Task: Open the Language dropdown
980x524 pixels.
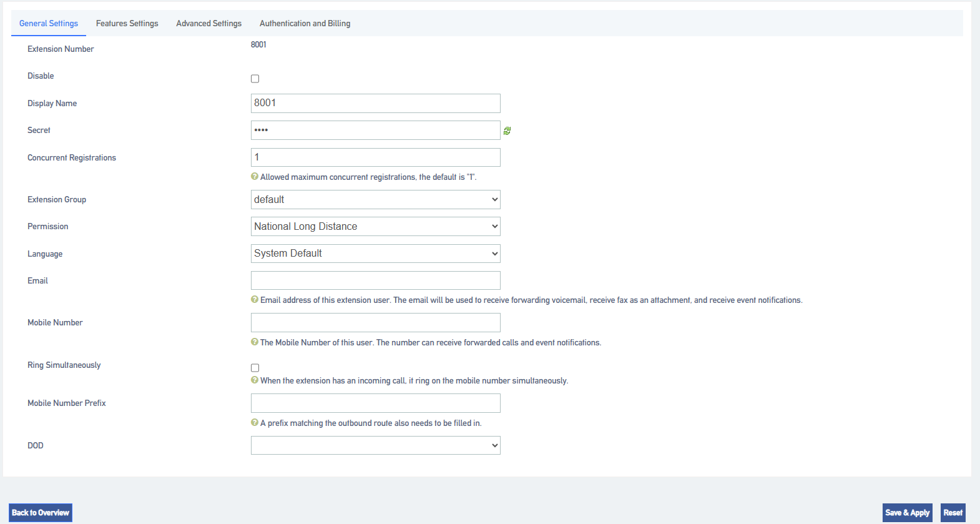Action: (376, 254)
